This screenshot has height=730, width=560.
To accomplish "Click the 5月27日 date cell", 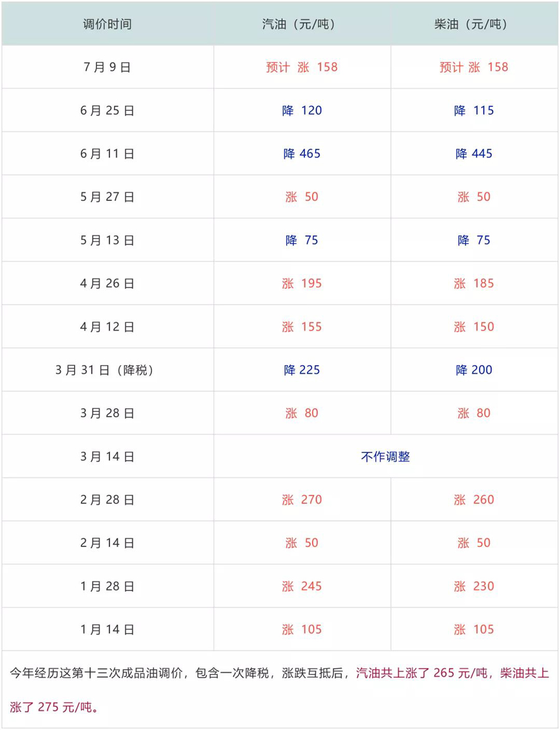I will [107, 197].
